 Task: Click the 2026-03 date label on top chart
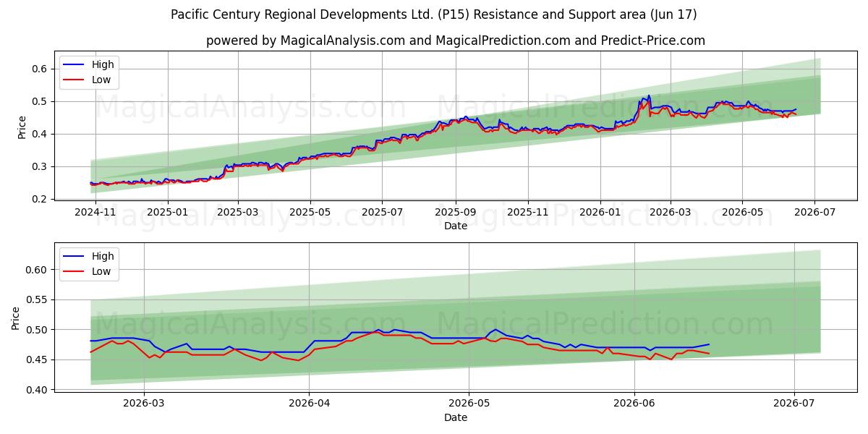click(671, 212)
